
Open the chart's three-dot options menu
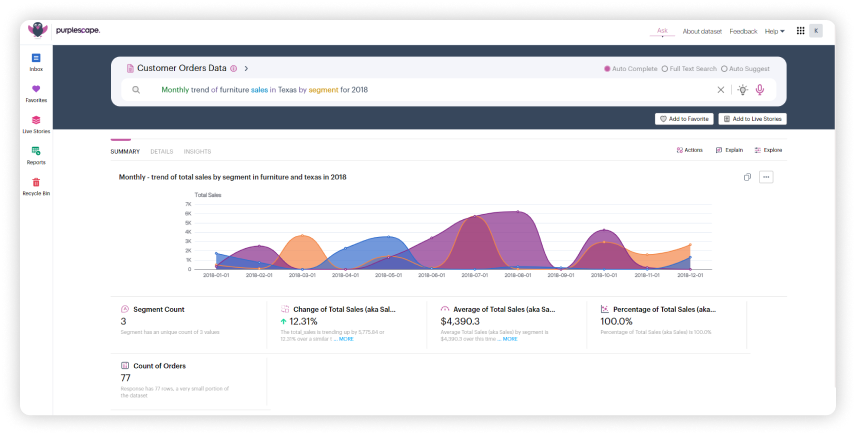(766, 177)
